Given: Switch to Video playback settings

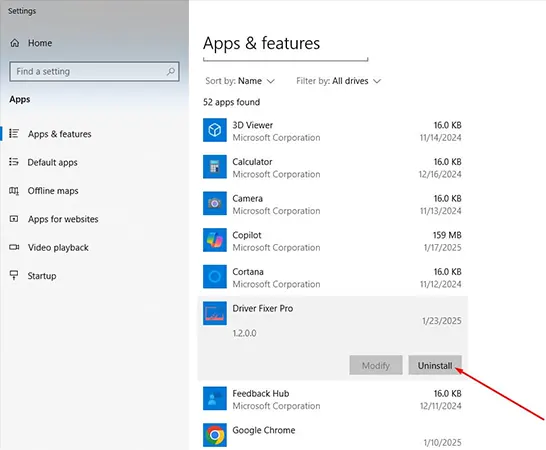Looking at the screenshot, I should coord(58,248).
